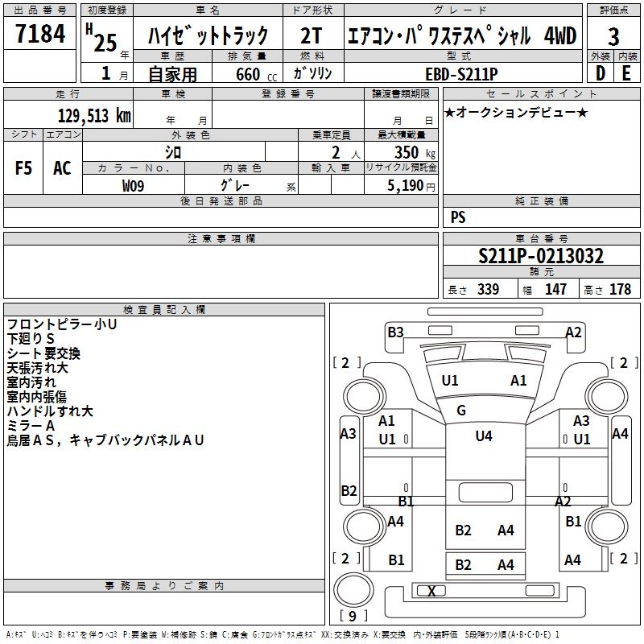Click the front-left wheel circle in diagram
644x644 pixels.
[x=364, y=398]
